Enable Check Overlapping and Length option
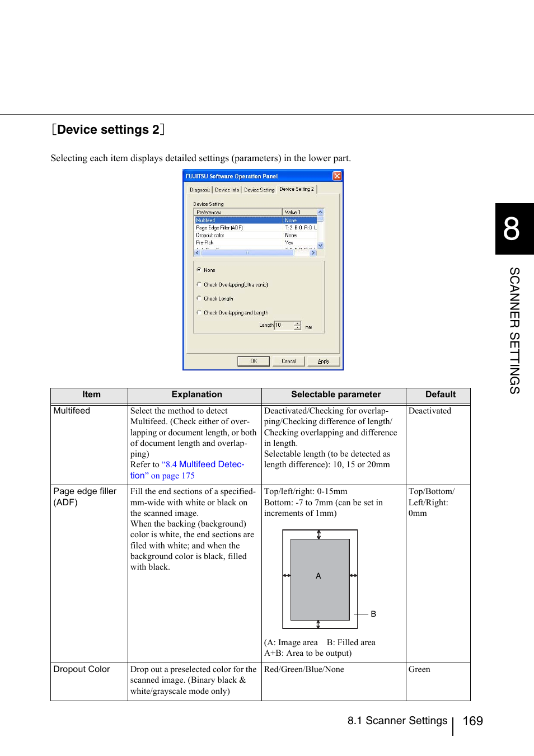The height and width of the screenshot is (756, 534). tap(199, 312)
